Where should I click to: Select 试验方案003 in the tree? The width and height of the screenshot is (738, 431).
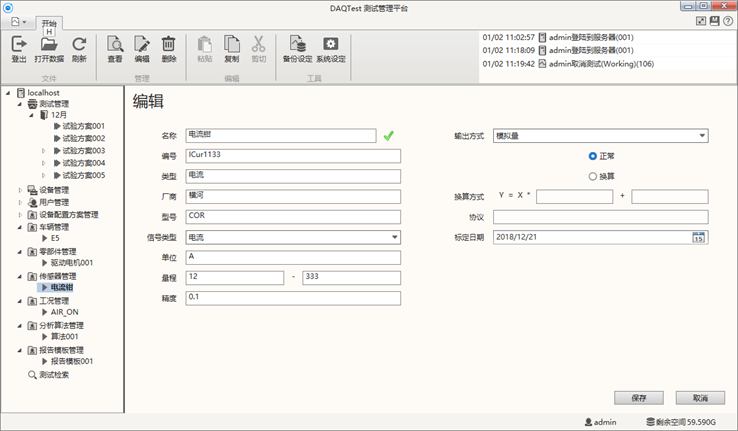(x=83, y=150)
